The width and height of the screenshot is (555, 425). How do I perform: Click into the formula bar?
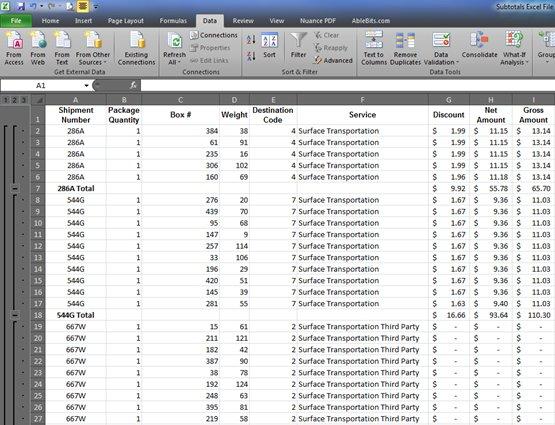coord(347,86)
